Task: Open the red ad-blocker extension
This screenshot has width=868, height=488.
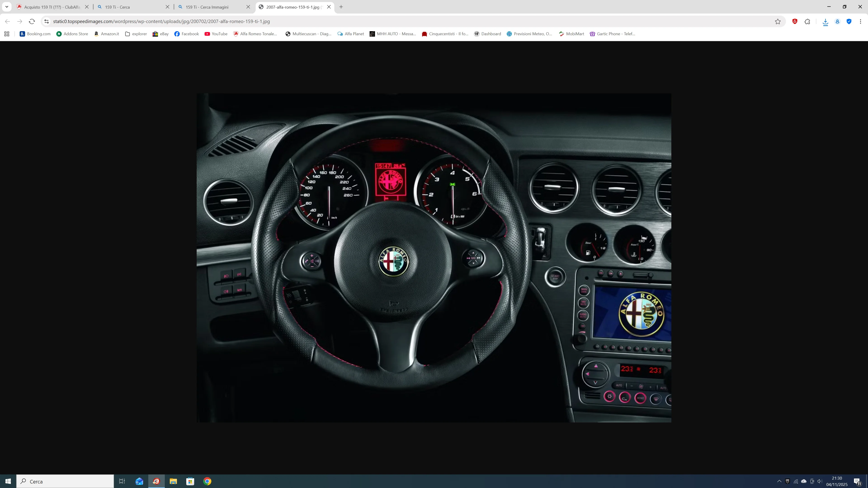Action: point(795,21)
